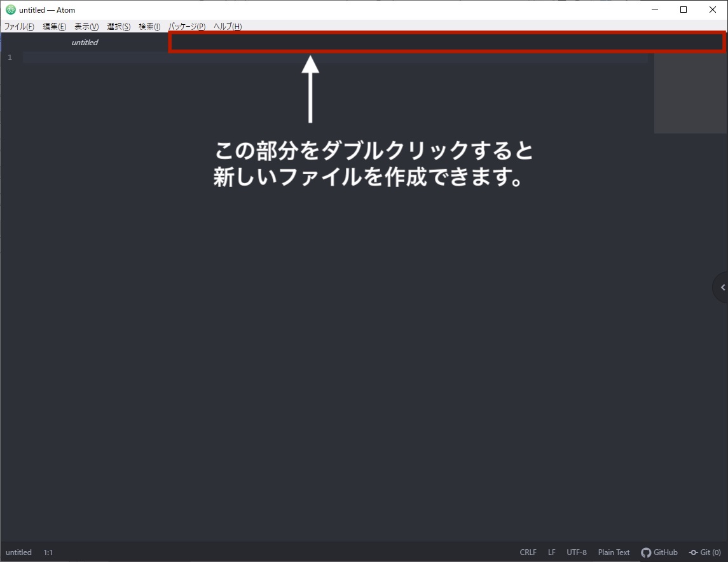Viewport: 728px width, 562px height.
Task: Open the Plain Text grammar selector
Action: tap(614, 552)
